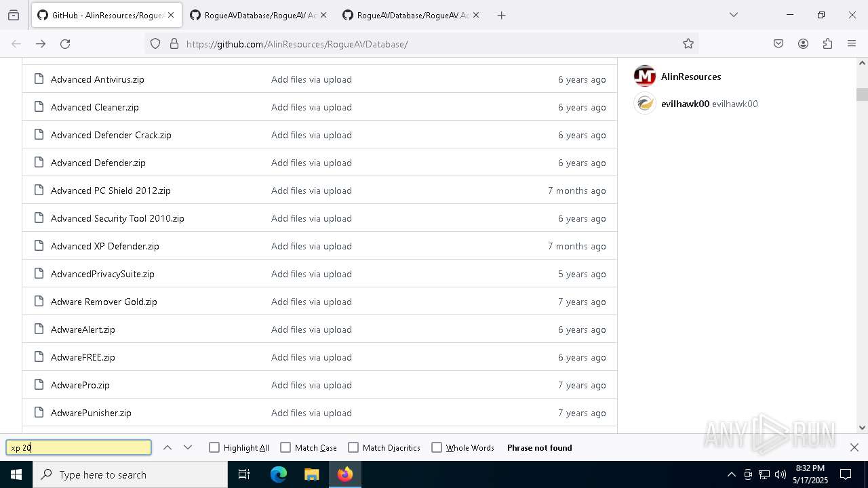Open the AlinResources contributor profile
The image size is (868, 488).
tap(691, 77)
